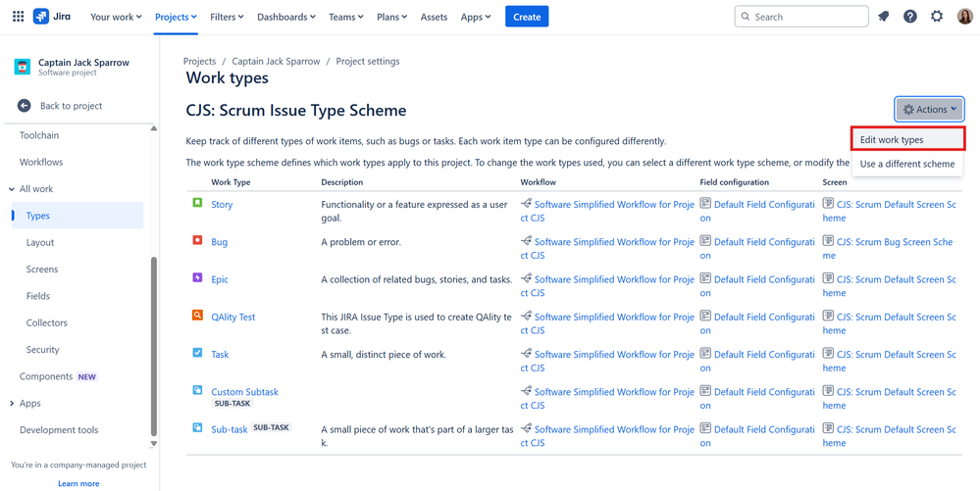Click the blue Create button

coord(527,17)
